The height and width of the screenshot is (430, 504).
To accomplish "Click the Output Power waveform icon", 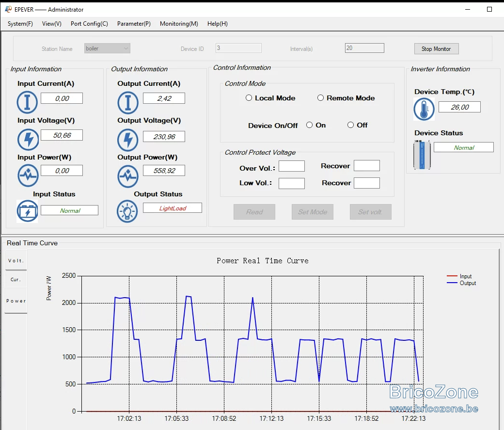I will point(128,176).
